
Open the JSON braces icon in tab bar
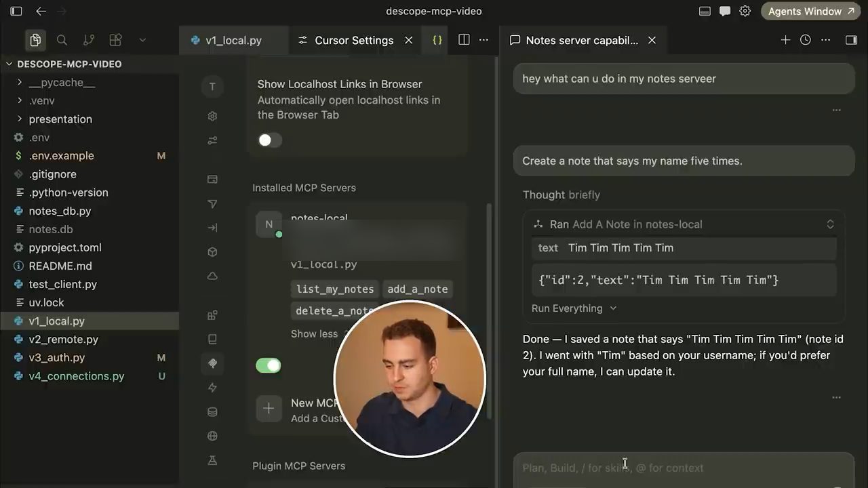pyautogui.click(x=437, y=40)
